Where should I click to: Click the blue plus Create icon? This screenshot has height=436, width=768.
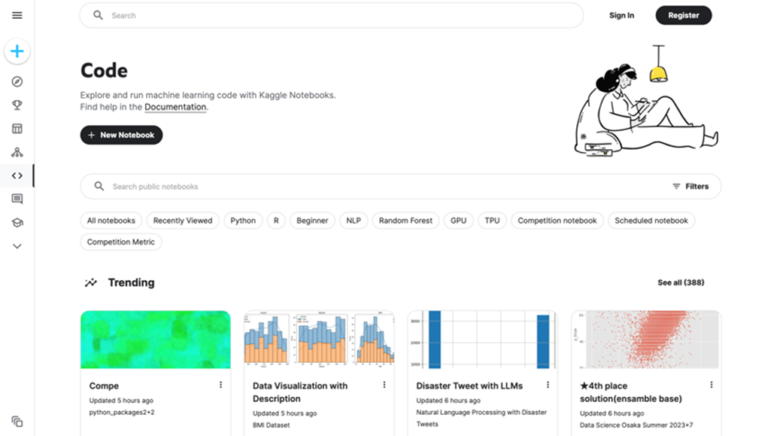coord(17,51)
